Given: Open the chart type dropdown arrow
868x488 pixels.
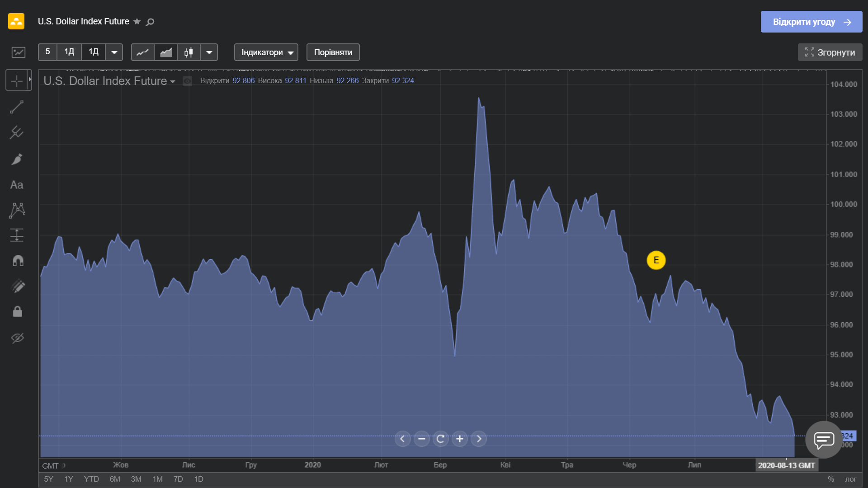Looking at the screenshot, I should (x=209, y=52).
